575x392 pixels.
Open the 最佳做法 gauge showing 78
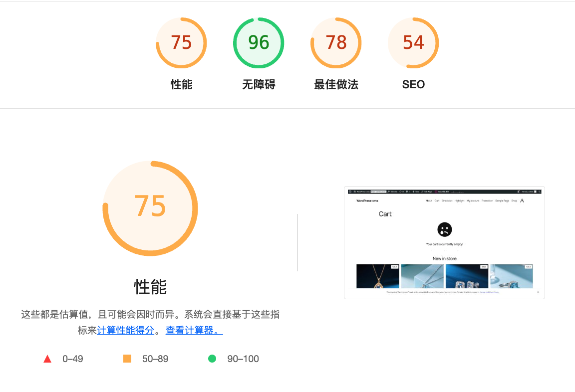pyautogui.click(x=336, y=43)
